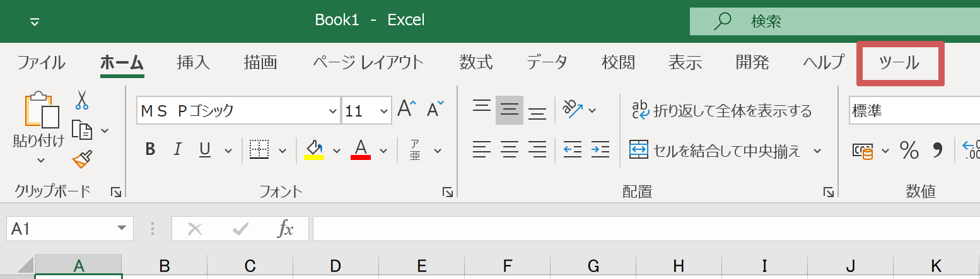Apply the yellow fill color swatch
This screenshot has height=279, width=980.
pyautogui.click(x=314, y=150)
